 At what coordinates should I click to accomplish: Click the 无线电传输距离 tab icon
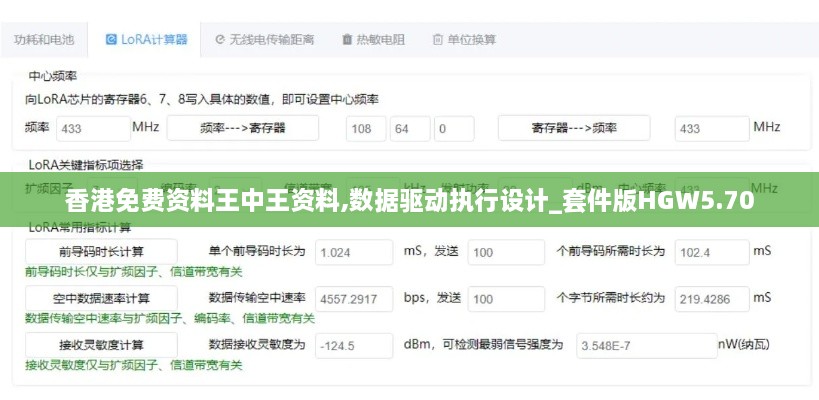[x=220, y=40]
